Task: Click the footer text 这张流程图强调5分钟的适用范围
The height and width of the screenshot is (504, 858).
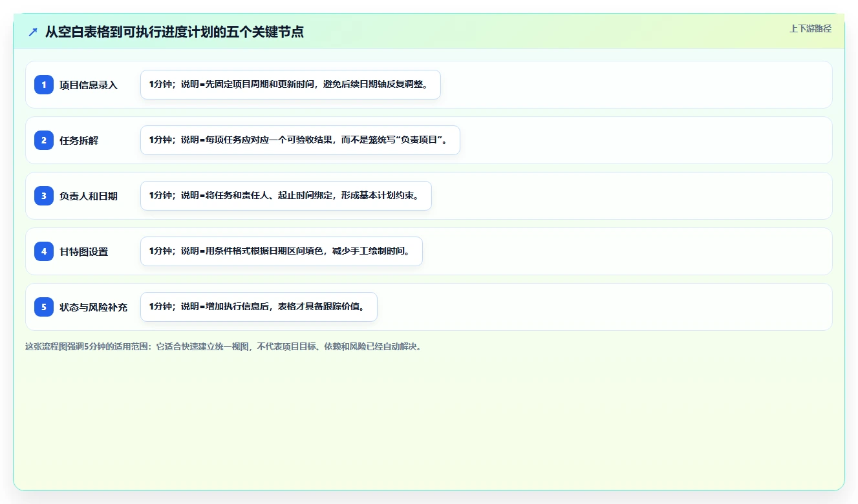Action: click(x=224, y=346)
